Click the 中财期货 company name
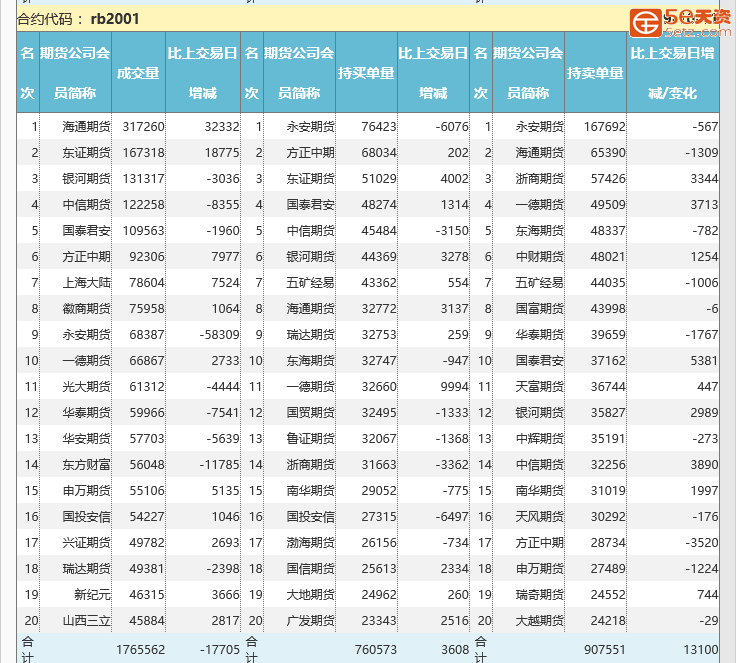The image size is (737, 663). coord(540,257)
